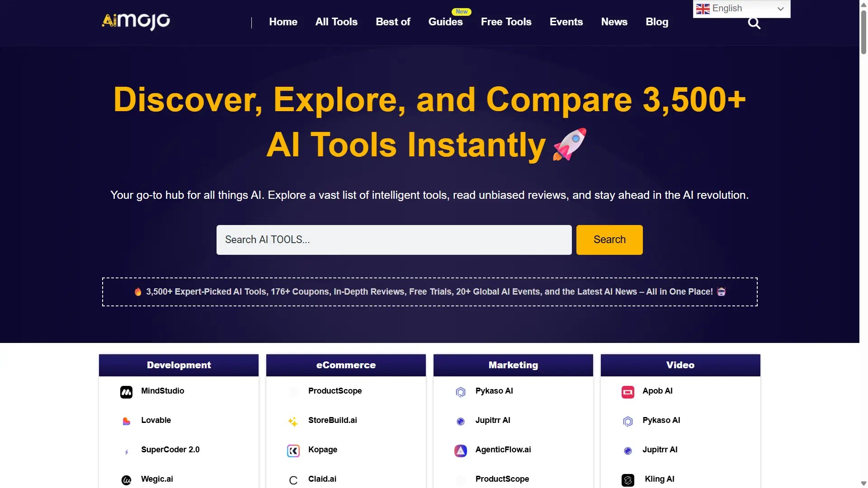
Task: Open the News page
Action: click(614, 22)
